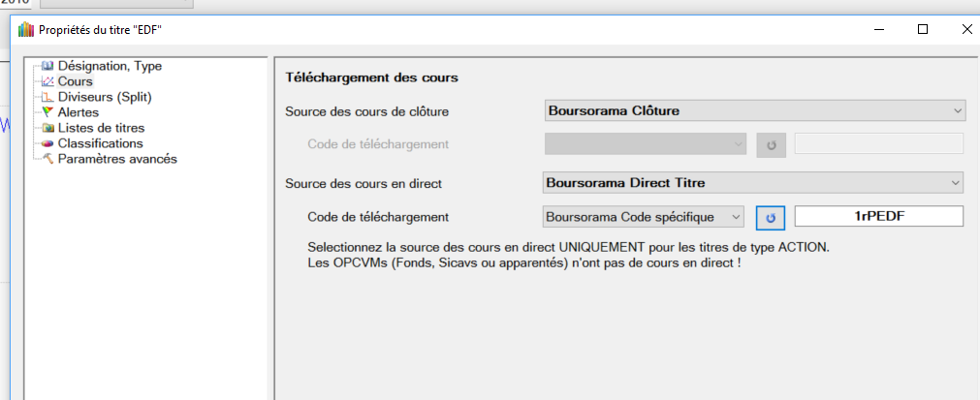Minimize the Propriétés du titre window
Image resolution: width=980 pixels, height=400 pixels.
[878, 29]
